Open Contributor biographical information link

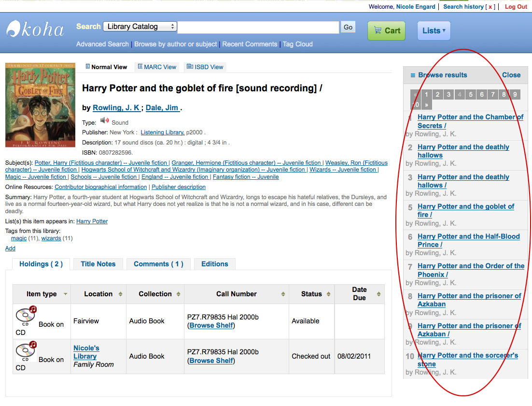(101, 187)
